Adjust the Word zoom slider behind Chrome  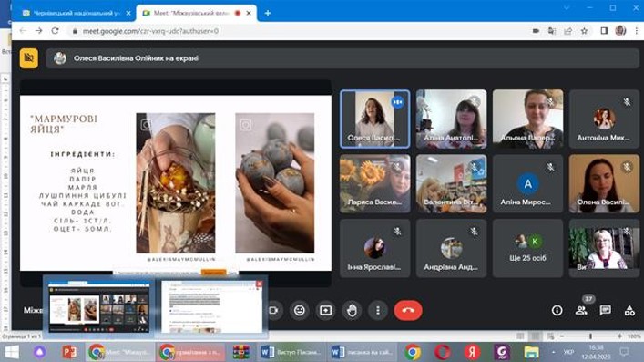[590, 336]
